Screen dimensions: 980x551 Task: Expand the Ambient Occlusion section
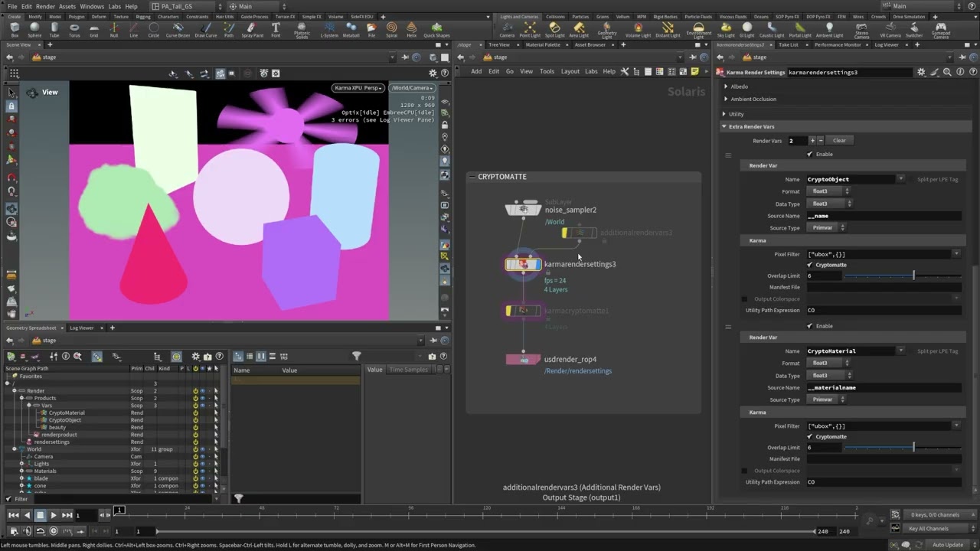click(x=726, y=99)
